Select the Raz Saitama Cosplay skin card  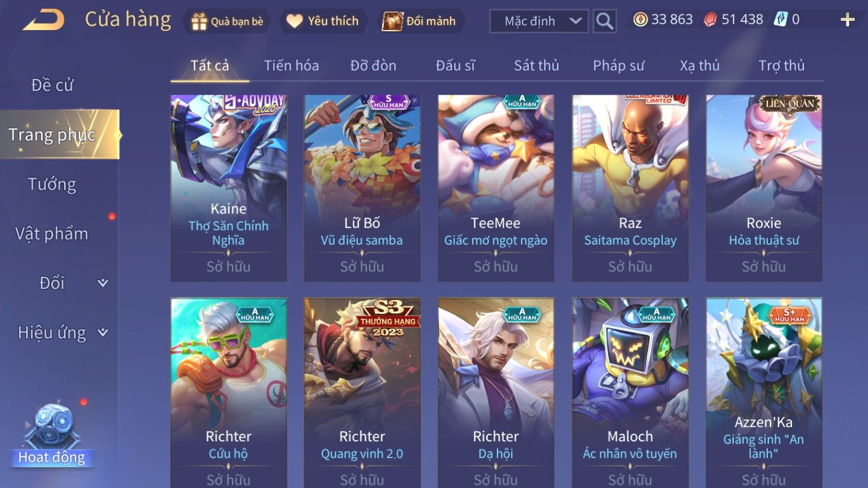[630, 188]
